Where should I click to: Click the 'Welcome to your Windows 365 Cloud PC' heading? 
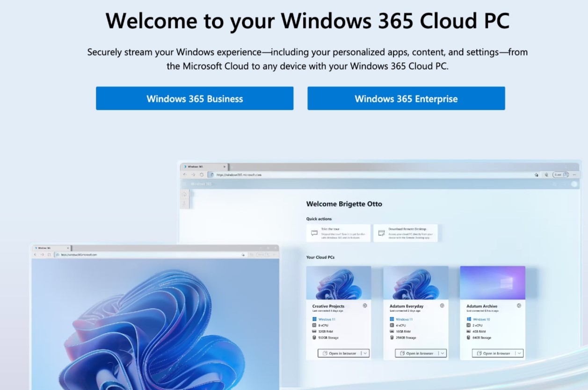(307, 21)
